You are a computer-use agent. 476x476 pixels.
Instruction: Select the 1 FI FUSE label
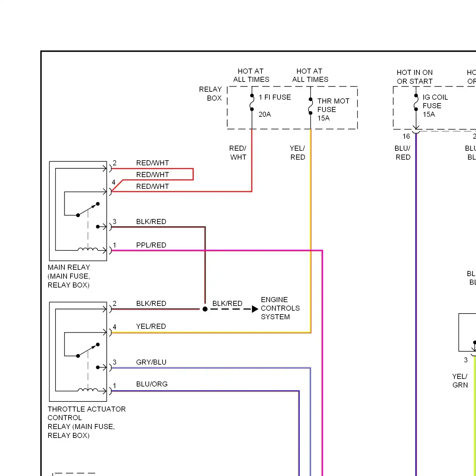(275, 97)
